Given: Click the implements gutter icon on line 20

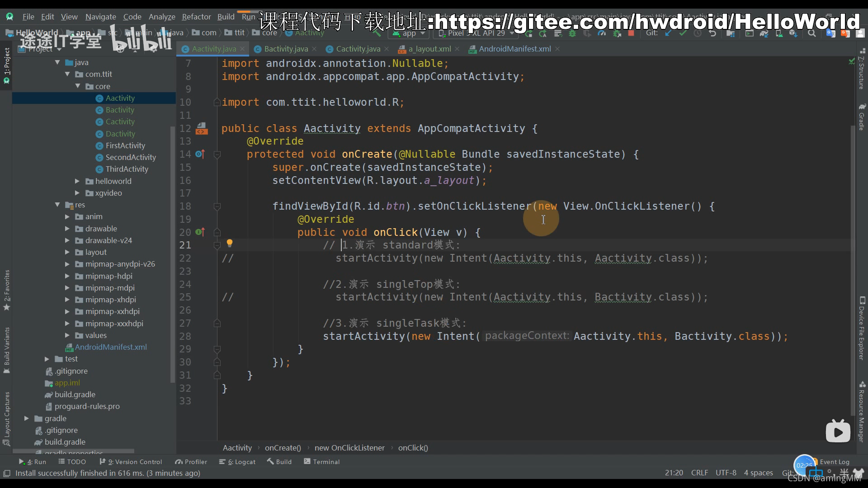Looking at the screenshot, I should (200, 232).
